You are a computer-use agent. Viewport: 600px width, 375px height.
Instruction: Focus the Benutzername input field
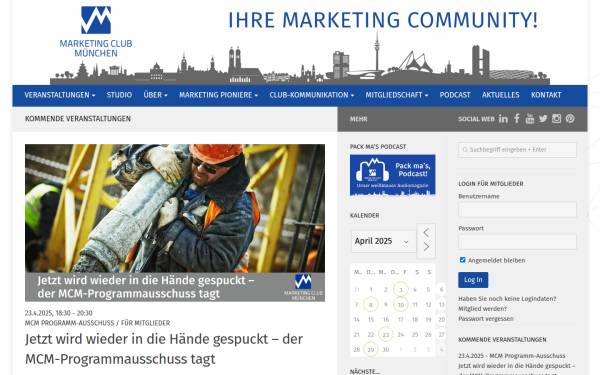click(517, 210)
